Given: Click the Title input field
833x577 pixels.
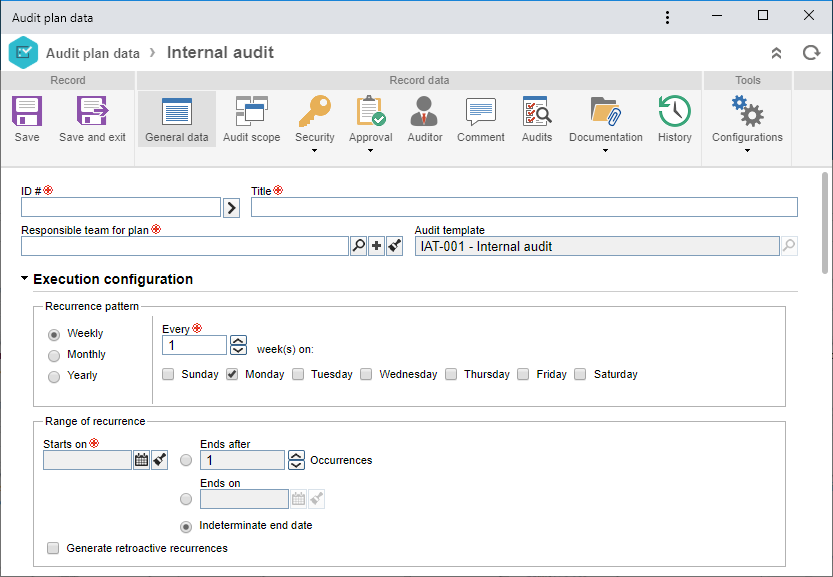Looking at the screenshot, I should pyautogui.click(x=524, y=207).
